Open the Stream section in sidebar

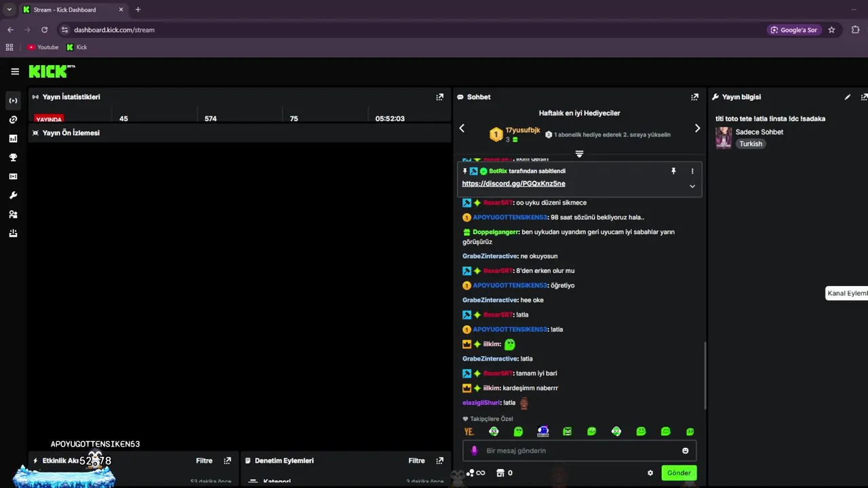13,100
